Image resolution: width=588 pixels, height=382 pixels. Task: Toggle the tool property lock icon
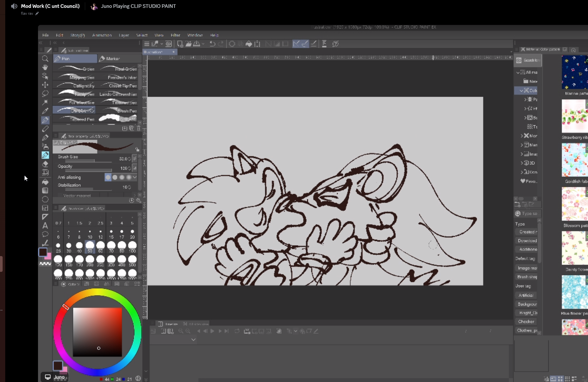click(x=137, y=150)
